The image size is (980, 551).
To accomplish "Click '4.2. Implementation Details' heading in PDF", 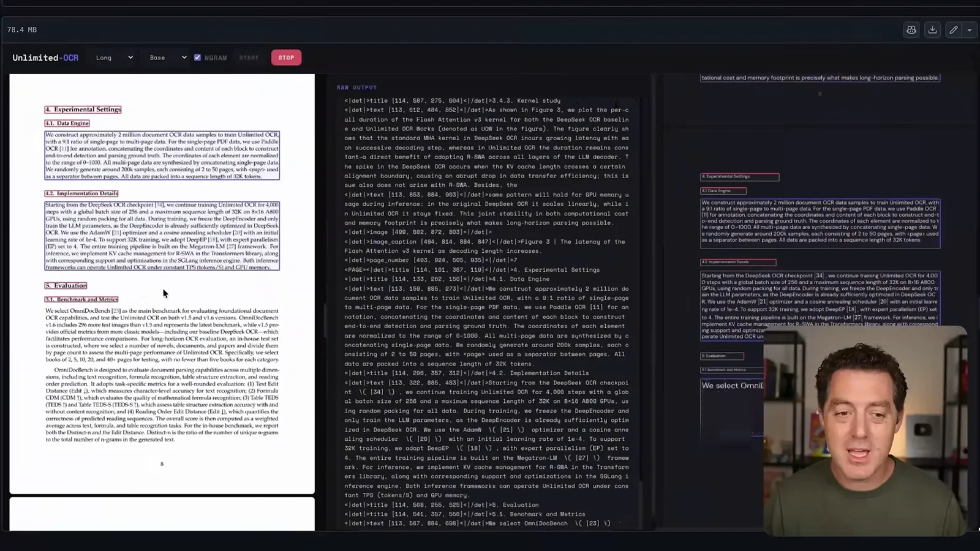I will tap(81, 193).
